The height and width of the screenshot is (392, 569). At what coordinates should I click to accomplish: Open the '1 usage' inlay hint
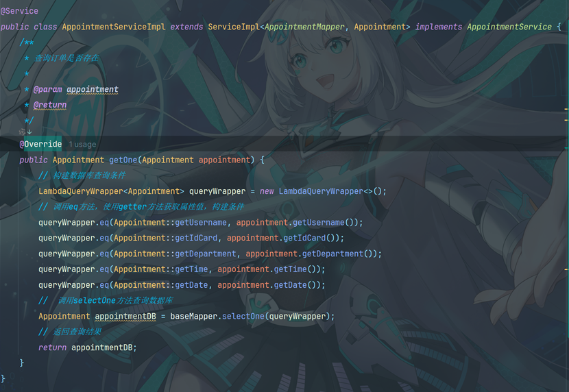82,145
